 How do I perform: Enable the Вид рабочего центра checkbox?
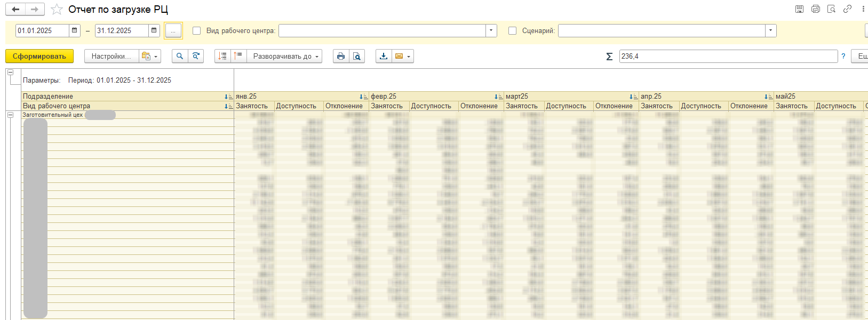point(196,30)
